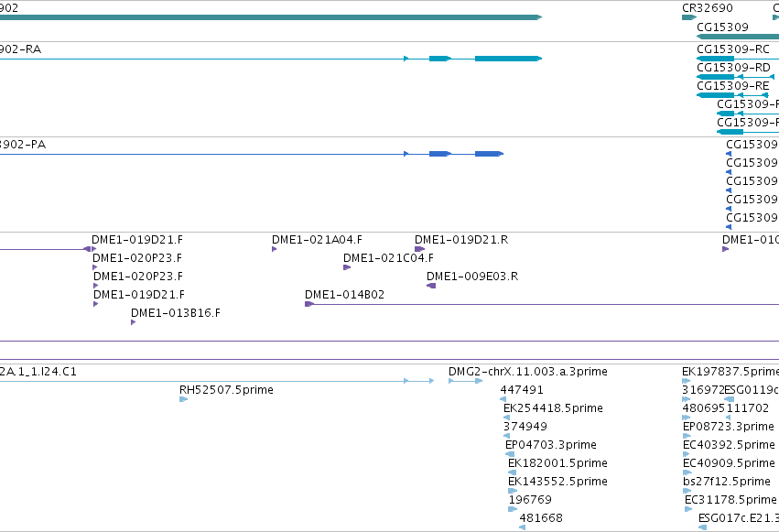Select EC31178.5prime feature
779x532 pixels.
tap(730, 500)
